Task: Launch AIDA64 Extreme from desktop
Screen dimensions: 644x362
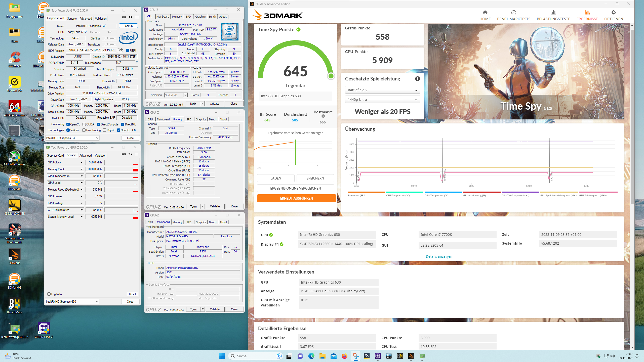Action: tap(15, 109)
